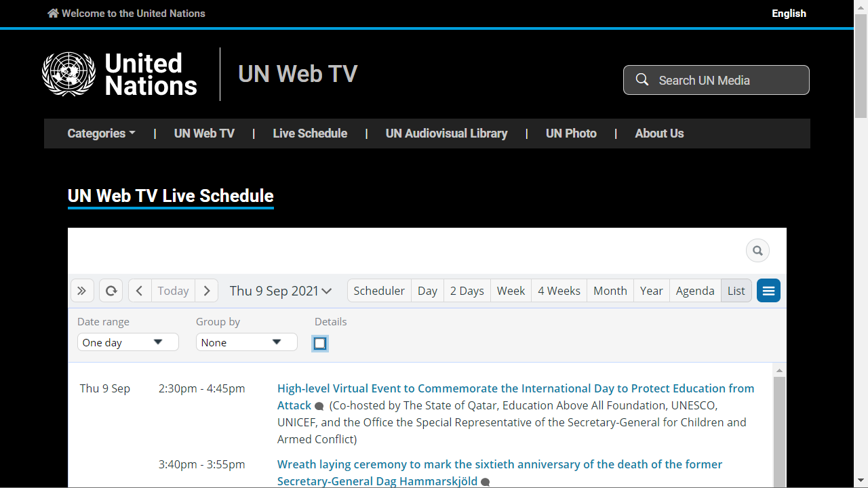Click the media icon after the Attack event title
The height and width of the screenshot is (488, 868).
point(319,406)
